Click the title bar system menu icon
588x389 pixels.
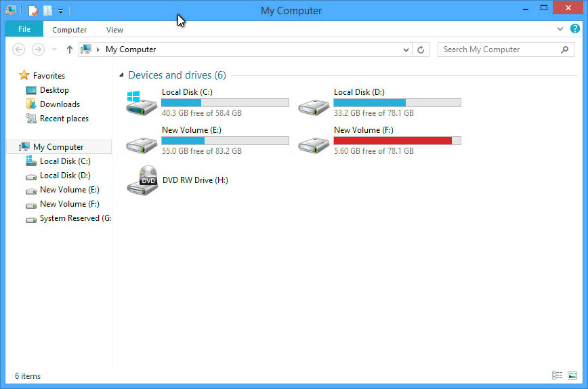pos(11,10)
